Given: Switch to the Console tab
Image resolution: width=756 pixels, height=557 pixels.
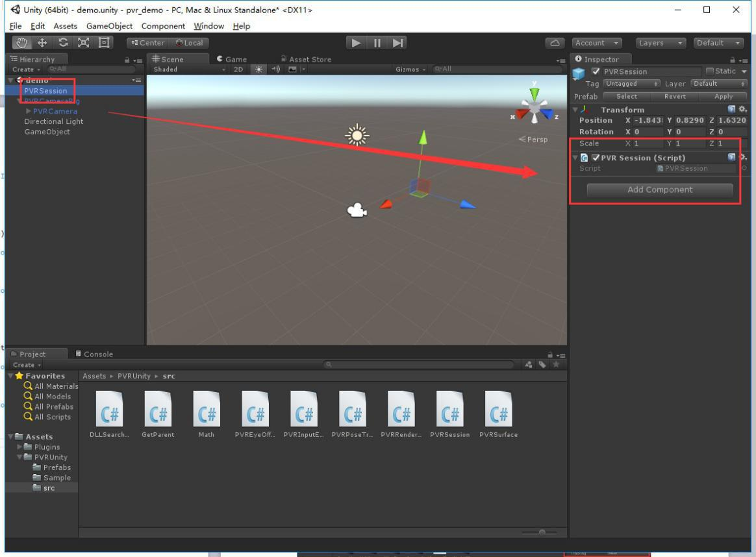Looking at the screenshot, I should pos(95,354).
